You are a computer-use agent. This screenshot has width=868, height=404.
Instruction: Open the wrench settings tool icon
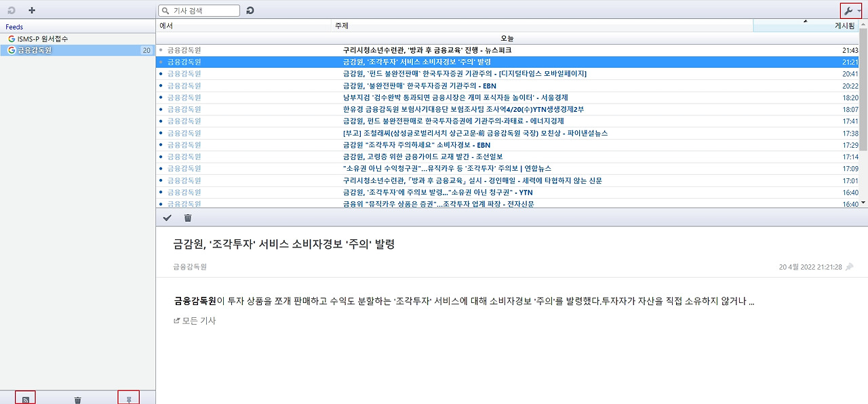[849, 10]
